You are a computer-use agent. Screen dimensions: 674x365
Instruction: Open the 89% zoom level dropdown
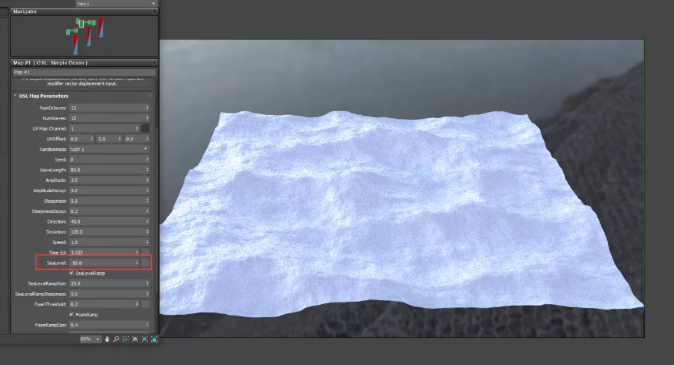pos(90,339)
